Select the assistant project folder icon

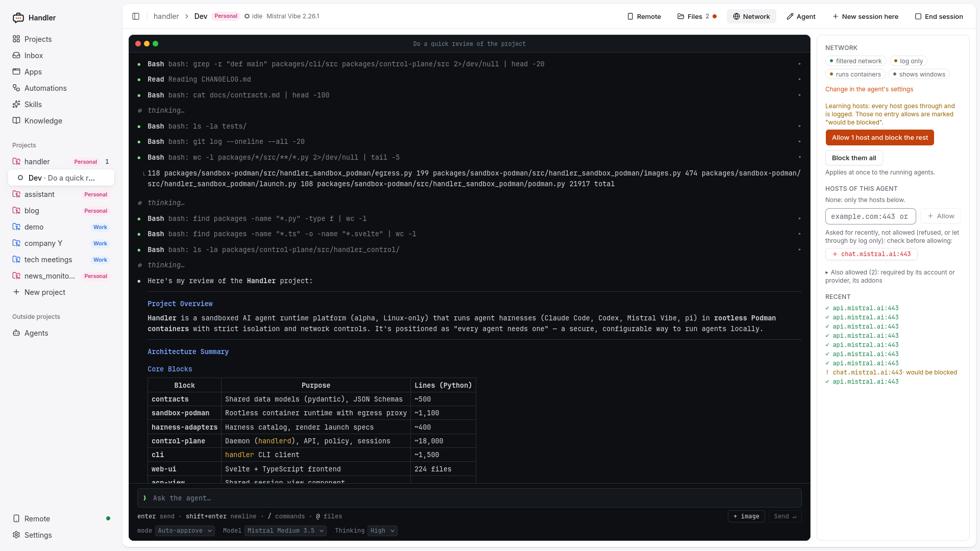coord(16,194)
